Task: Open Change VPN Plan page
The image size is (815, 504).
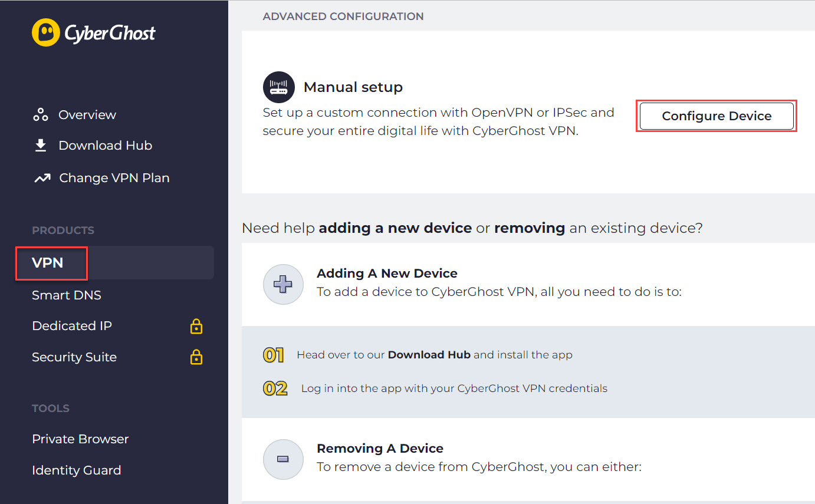Action: 114,178
